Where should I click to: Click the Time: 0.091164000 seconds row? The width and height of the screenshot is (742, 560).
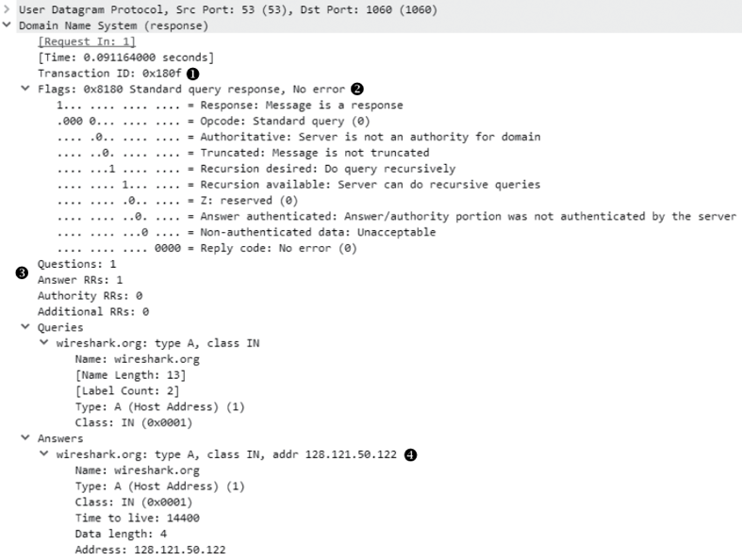[x=126, y=58]
